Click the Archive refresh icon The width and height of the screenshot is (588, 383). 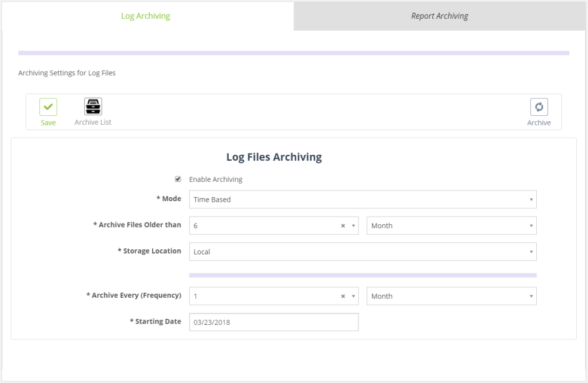click(539, 107)
